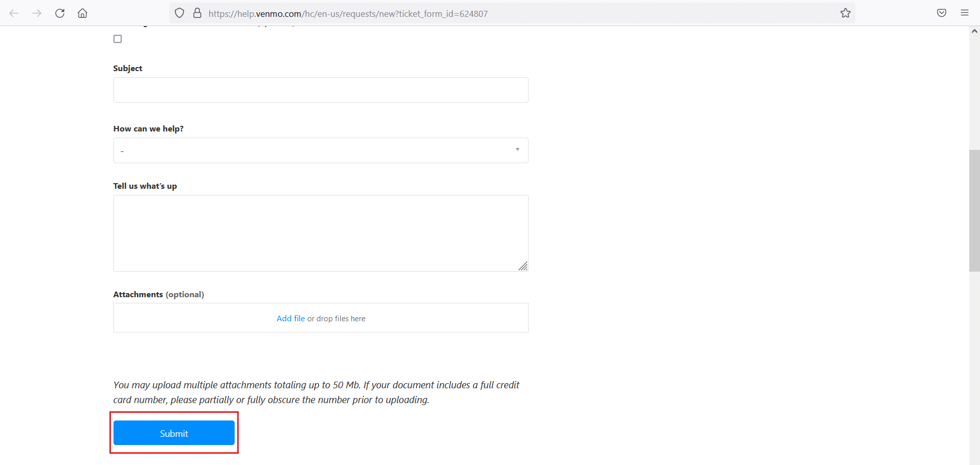Click the dropdown chevron next to the dash
Screen dimensions: 980x465
(517, 150)
